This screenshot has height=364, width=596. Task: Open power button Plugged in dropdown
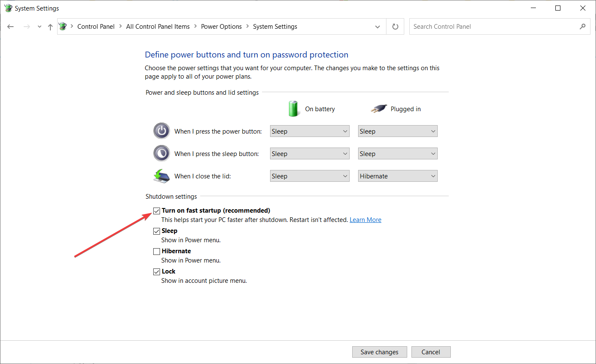coord(398,131)
